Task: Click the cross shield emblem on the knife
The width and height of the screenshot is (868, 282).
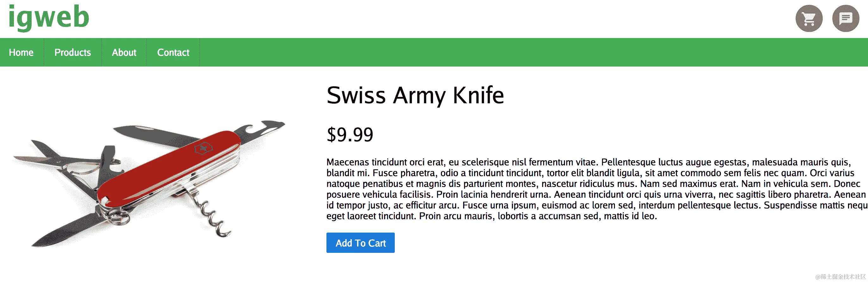Action: click(203, 148)
